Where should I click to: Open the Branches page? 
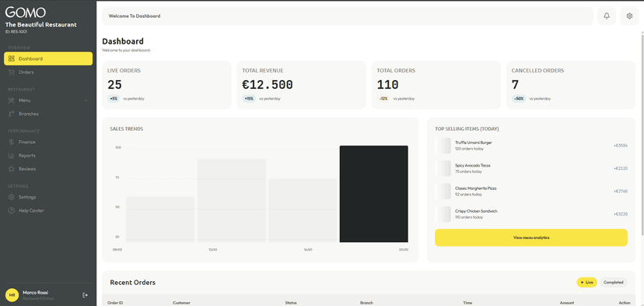point(48,114)
